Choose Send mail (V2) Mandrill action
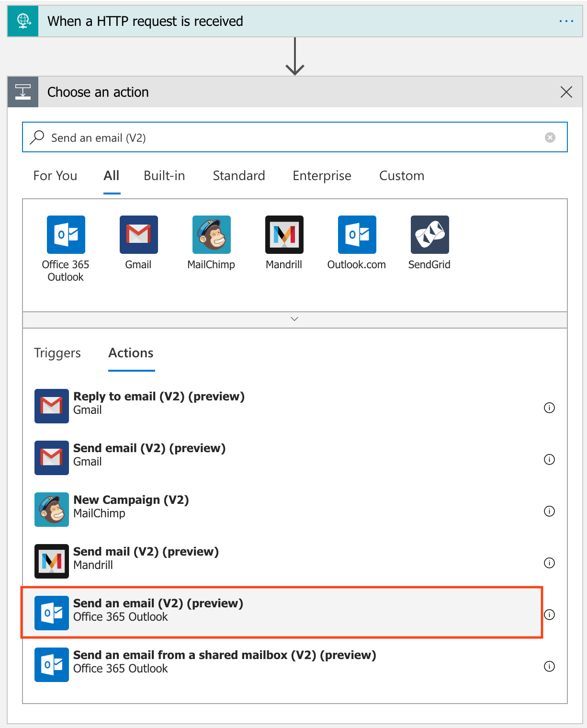 point(287,561)
